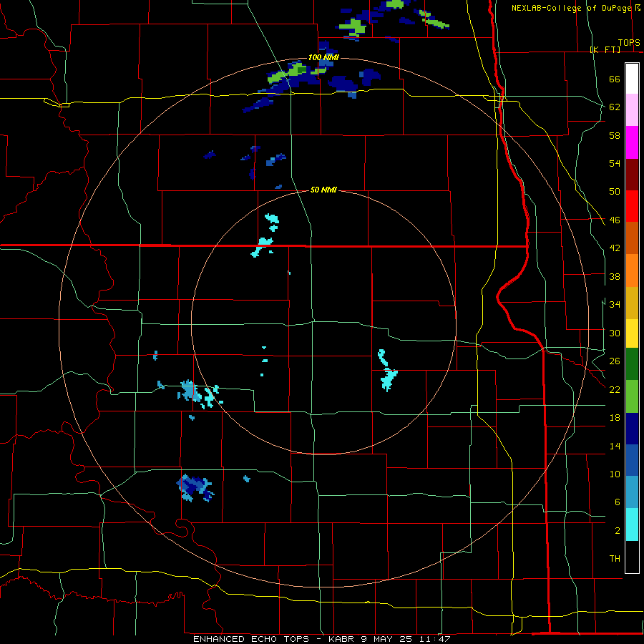Click the 62 legend value
The width and height of the screenshot is (644, 644).
pos(615,107)
